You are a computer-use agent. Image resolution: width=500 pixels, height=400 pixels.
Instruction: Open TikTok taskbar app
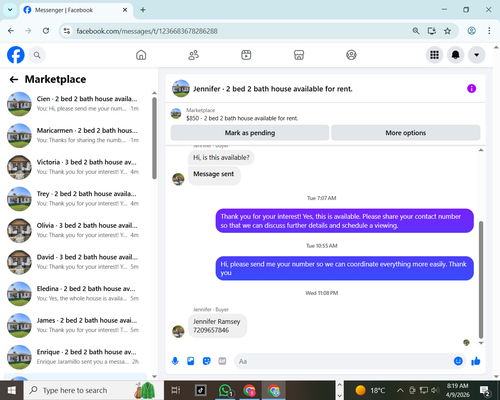pyautogui.click(x=200, y=390)
